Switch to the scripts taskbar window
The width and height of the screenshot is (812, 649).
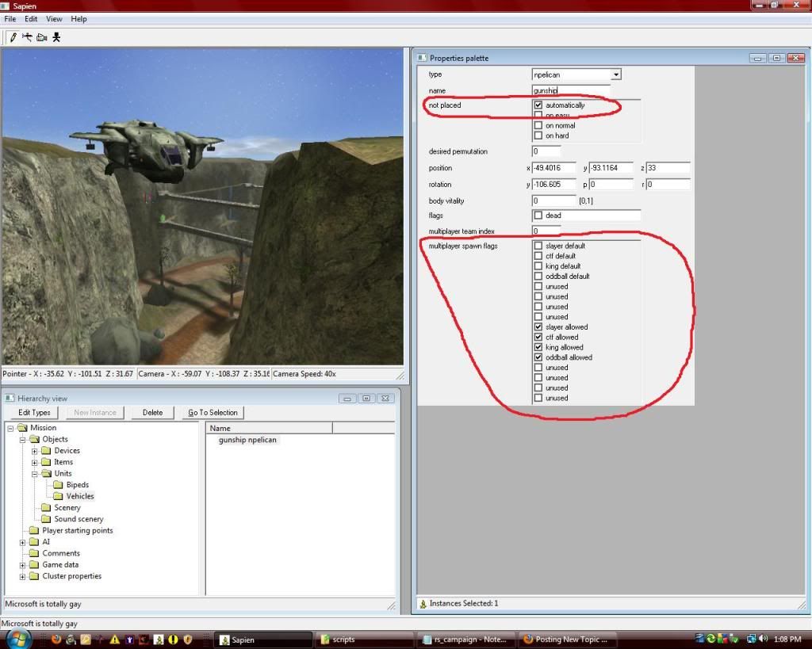click(365, 639)
